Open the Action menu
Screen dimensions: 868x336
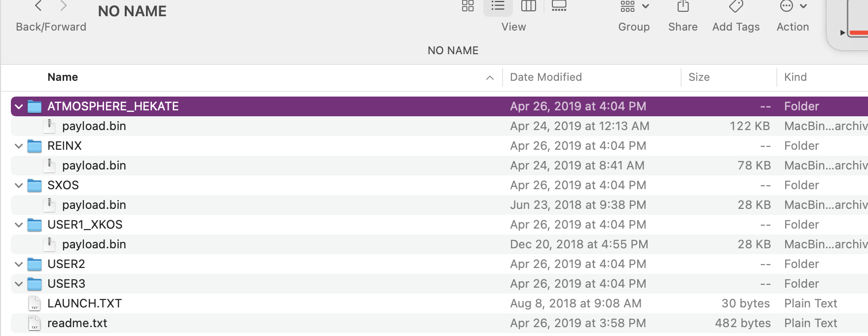793,6
